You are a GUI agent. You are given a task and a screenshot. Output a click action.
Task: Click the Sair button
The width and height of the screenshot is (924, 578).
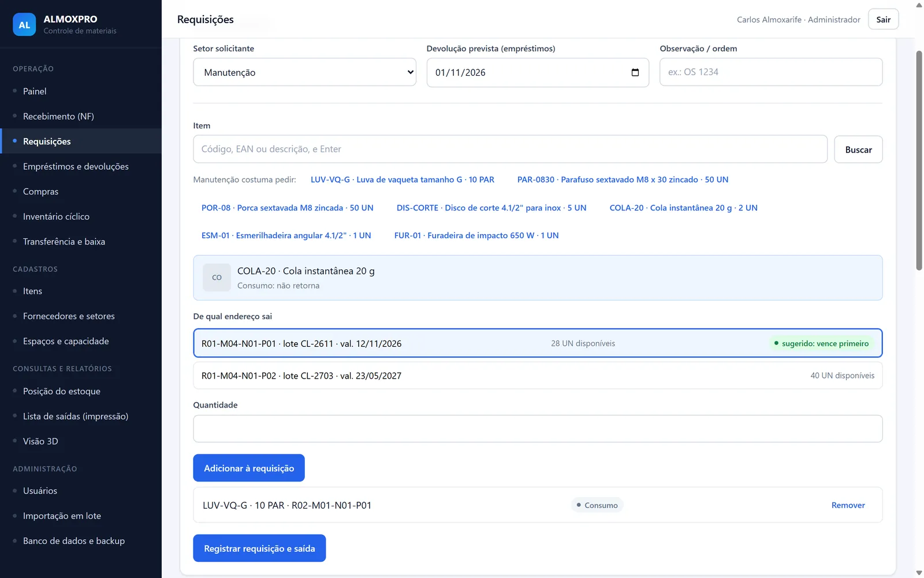[883, 20]
